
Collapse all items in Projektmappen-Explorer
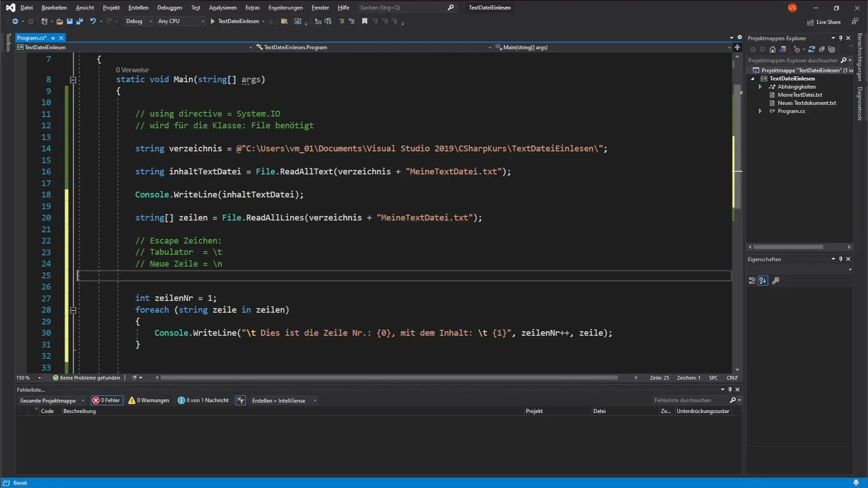[x=822, y=49]
